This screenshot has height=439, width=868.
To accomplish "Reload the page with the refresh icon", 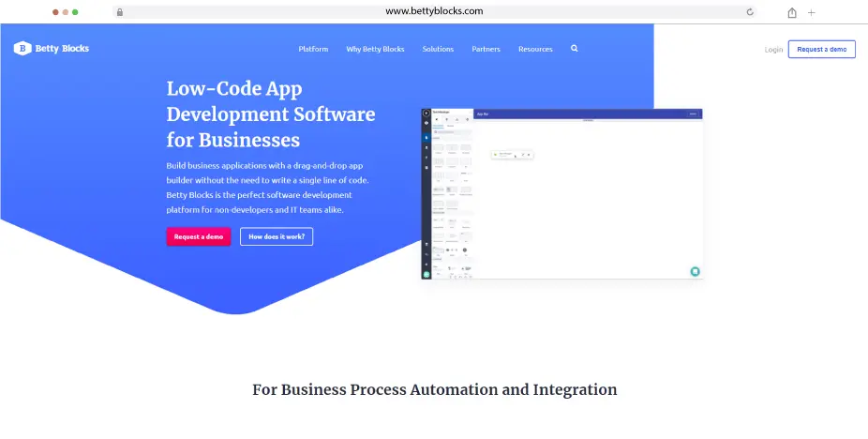I will click(x=750, y=12).
